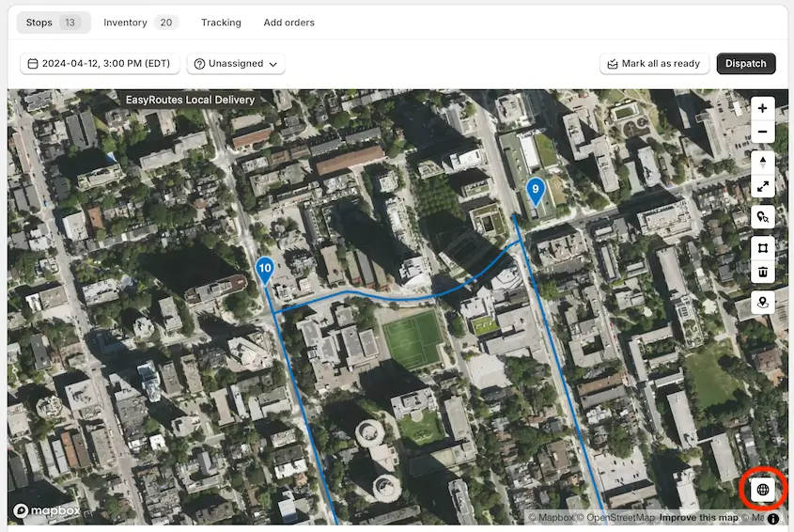Screen dimensions: 794x532
Task: Open the map attribution info icon
Action: click(772, 518)
